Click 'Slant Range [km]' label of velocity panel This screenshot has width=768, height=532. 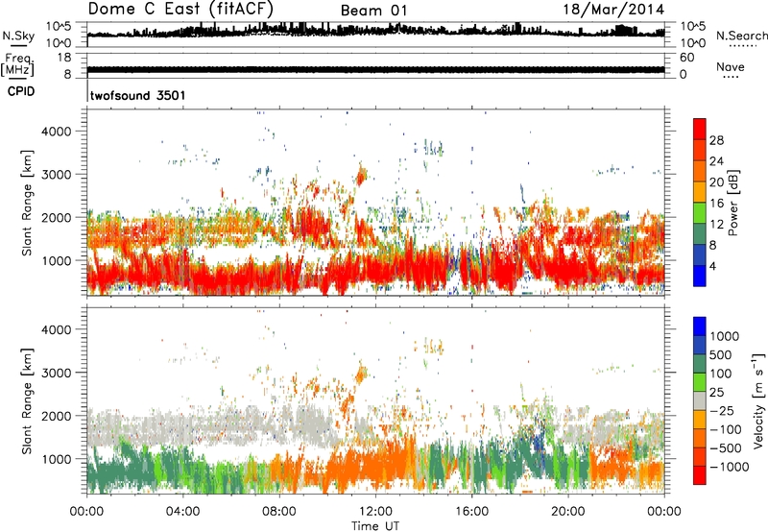[27, 401]
